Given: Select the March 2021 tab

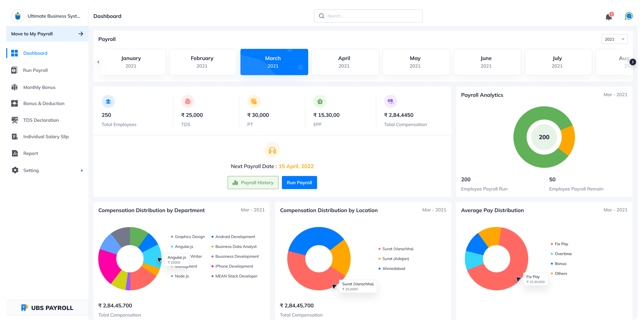Looking at the screenshot, I should (x=274, y=62).
